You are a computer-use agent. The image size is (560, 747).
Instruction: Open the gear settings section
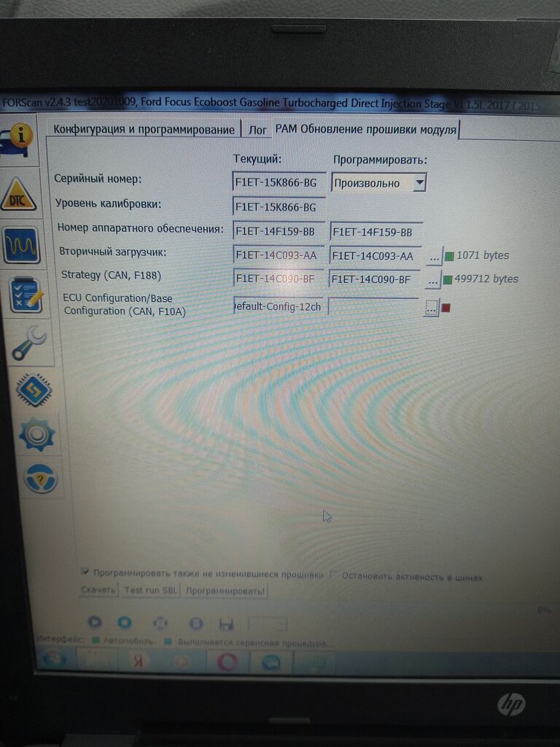(x=36, y=434)
